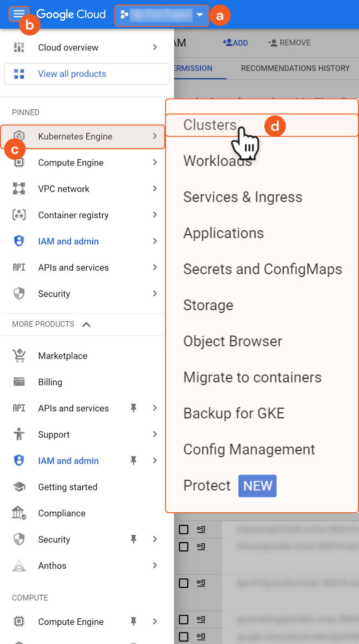Expand VPC network submenu arrow
This screenshot has width=359, height=644.
[155, 189]
